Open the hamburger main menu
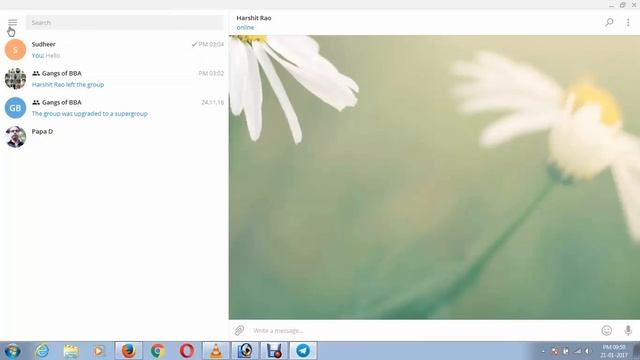This screenshot has width=640, height=360. [12, 22]
